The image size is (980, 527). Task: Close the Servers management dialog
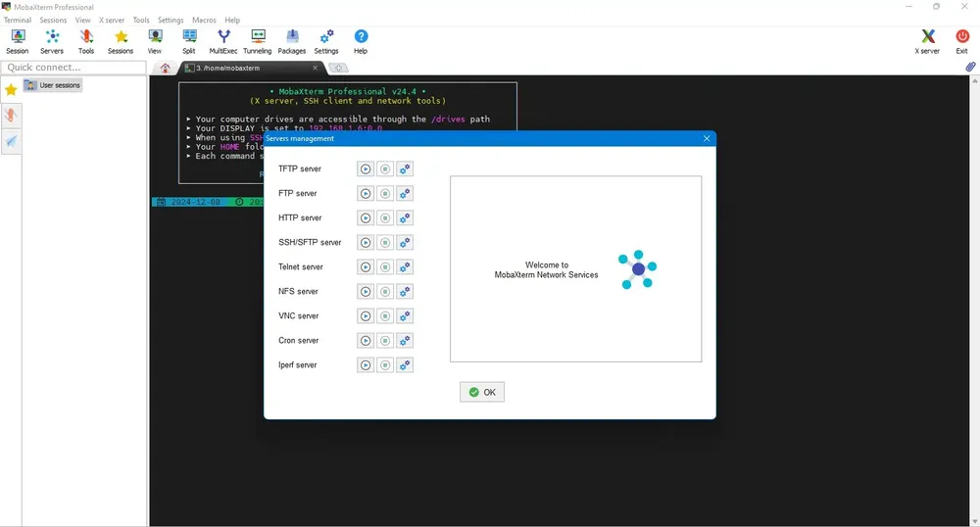tap(707, 139)
